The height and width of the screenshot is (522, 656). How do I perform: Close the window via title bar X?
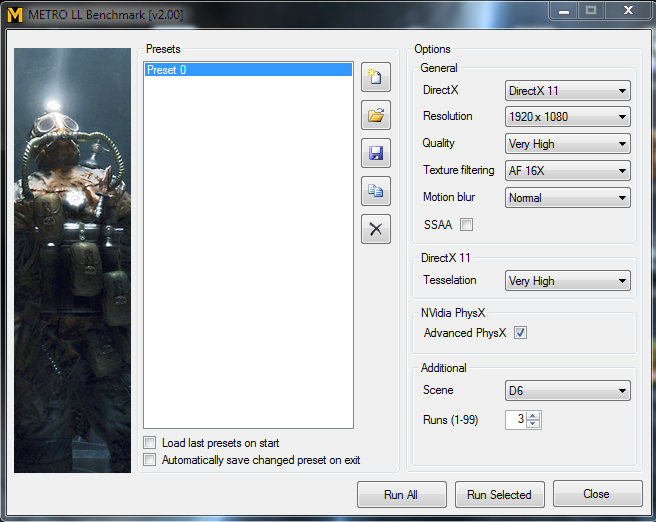(628, 11)
